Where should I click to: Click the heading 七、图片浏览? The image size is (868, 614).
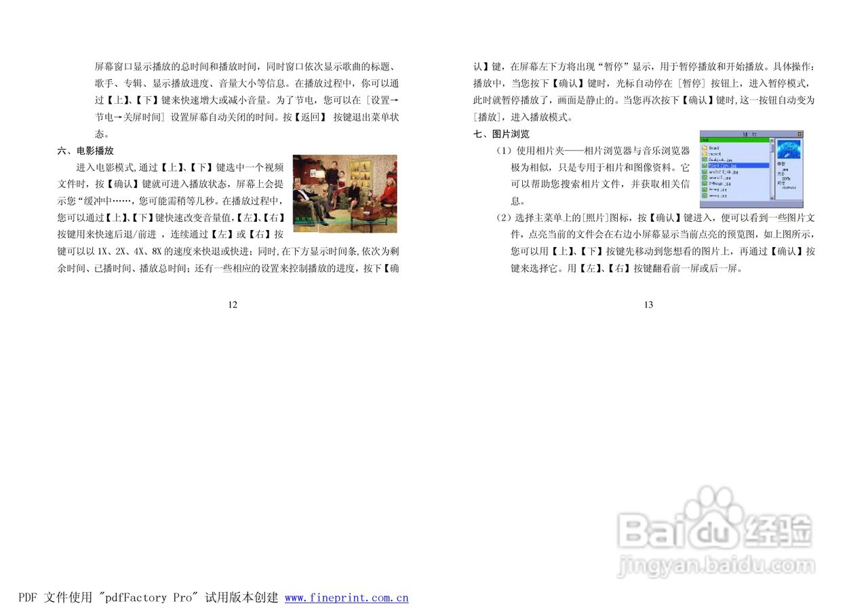click(x=502, y=134)
